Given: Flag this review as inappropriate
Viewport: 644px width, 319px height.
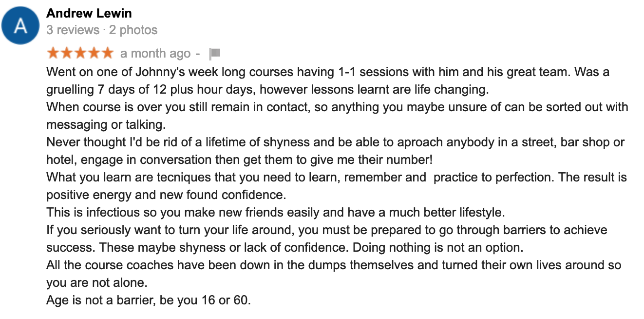Looking at the screenshot, I should (215, 53).
